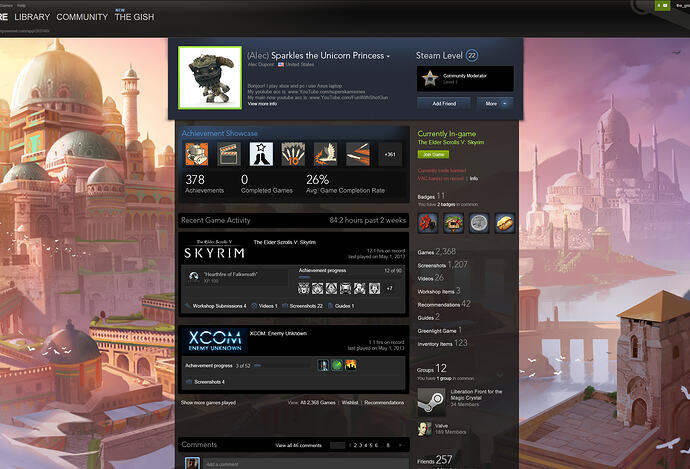690x469 pixels.
Task: Click Skyrim achievement progress bar
Action: pos(350,278)
